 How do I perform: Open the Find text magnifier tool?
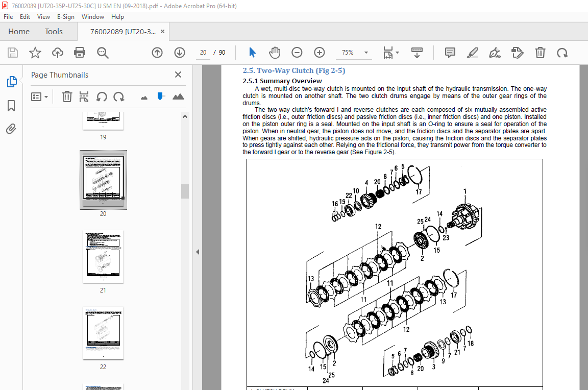tap(103, 53)
